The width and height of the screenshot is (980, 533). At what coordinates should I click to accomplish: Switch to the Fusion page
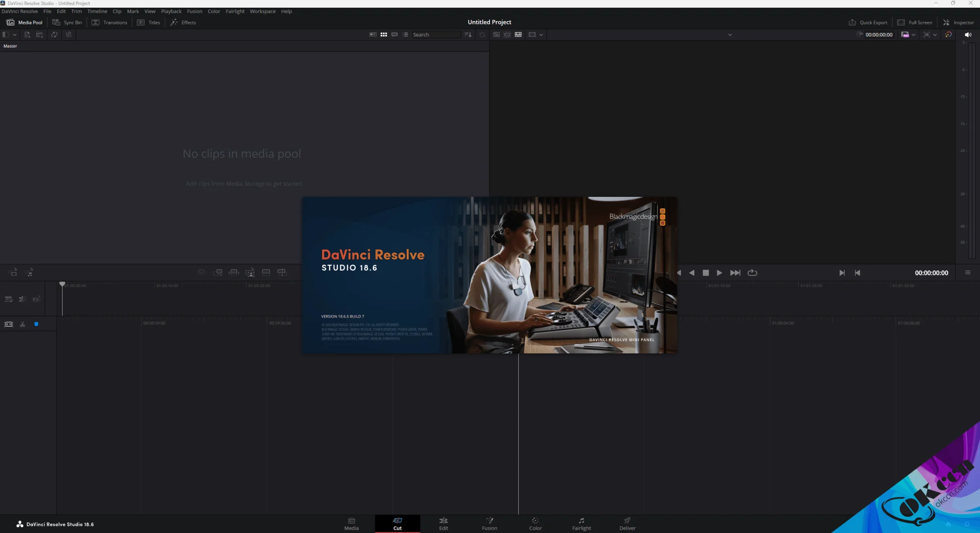pos(490,524)
